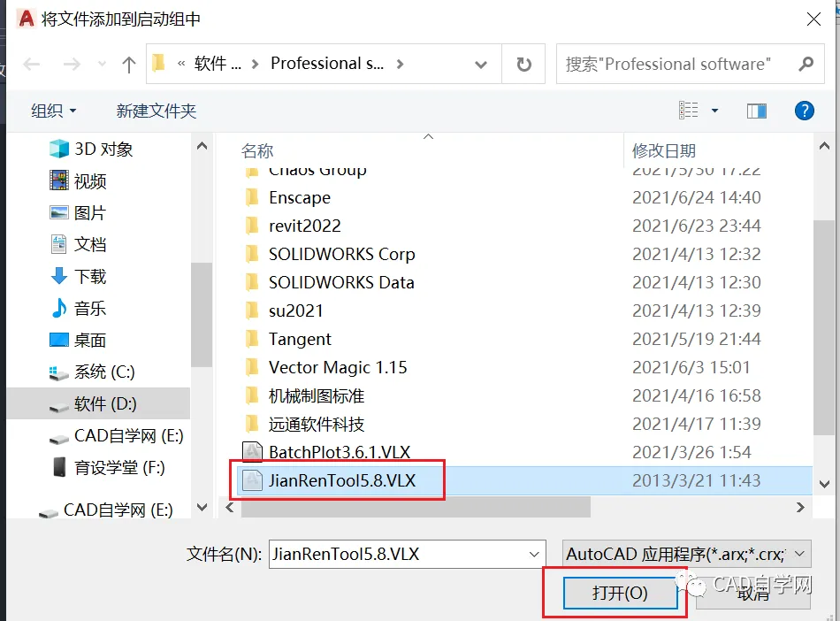Screen dimensions: 840x621
Task: Open the 组织 menu
Action: tap(54, 111)
